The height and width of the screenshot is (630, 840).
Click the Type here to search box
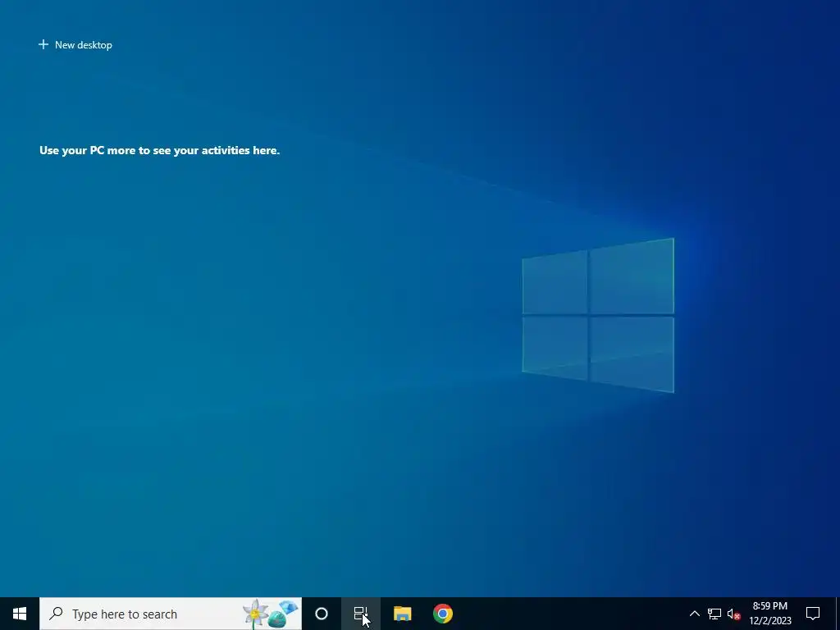(x=171, y=614)
